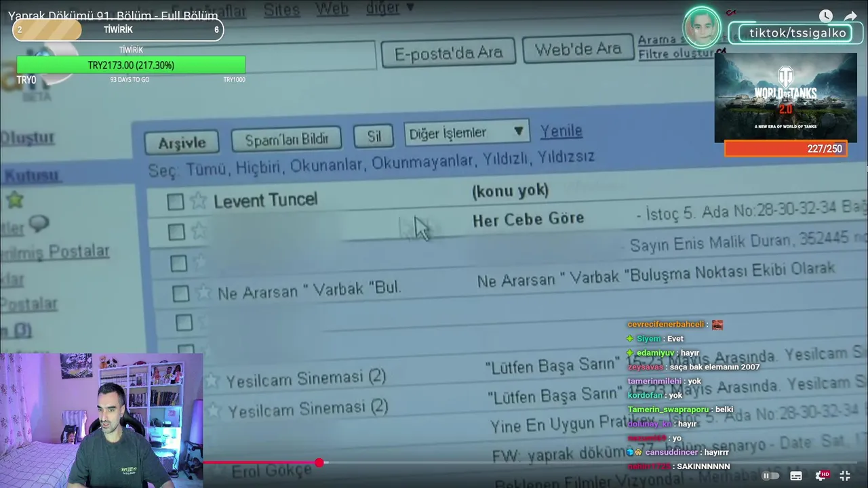Open the email from Levent Tuncel
The width and height of the screenshot is (868, 488).
point(265,200)
